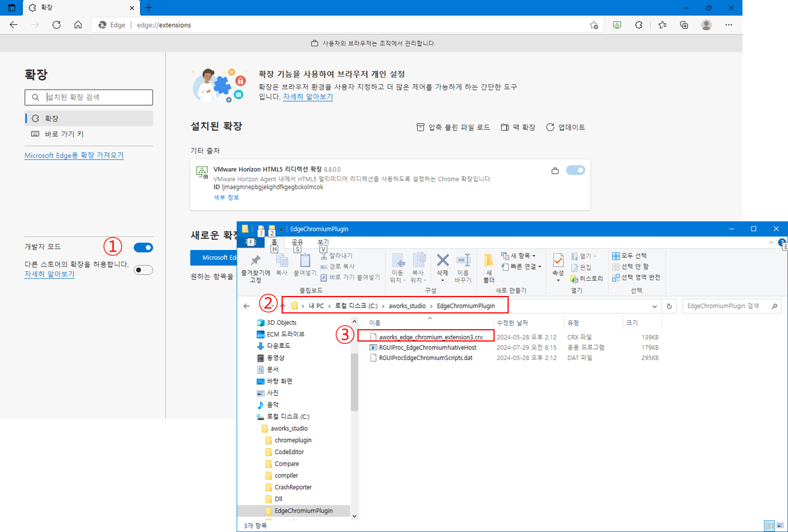Open Explorer address history dropdown arrow
This screenshot has width=788, height=532.
coord(654,306)
